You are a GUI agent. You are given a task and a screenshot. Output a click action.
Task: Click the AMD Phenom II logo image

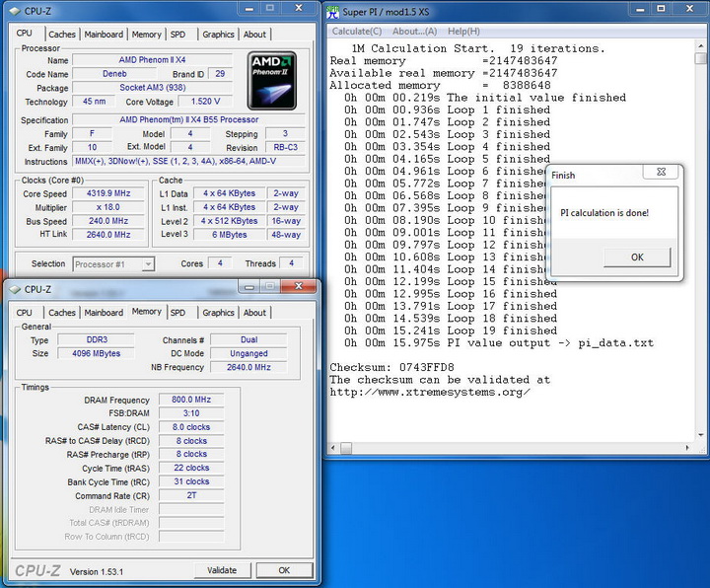tap(272, 80)
